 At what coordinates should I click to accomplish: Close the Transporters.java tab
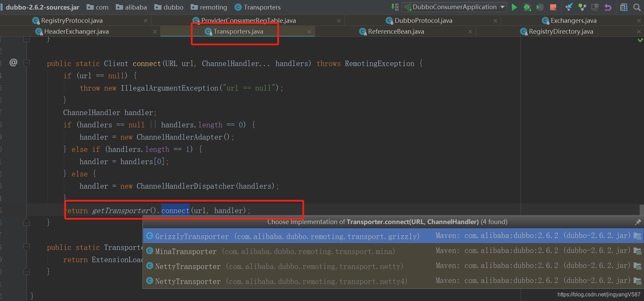(x=309, y=32)
